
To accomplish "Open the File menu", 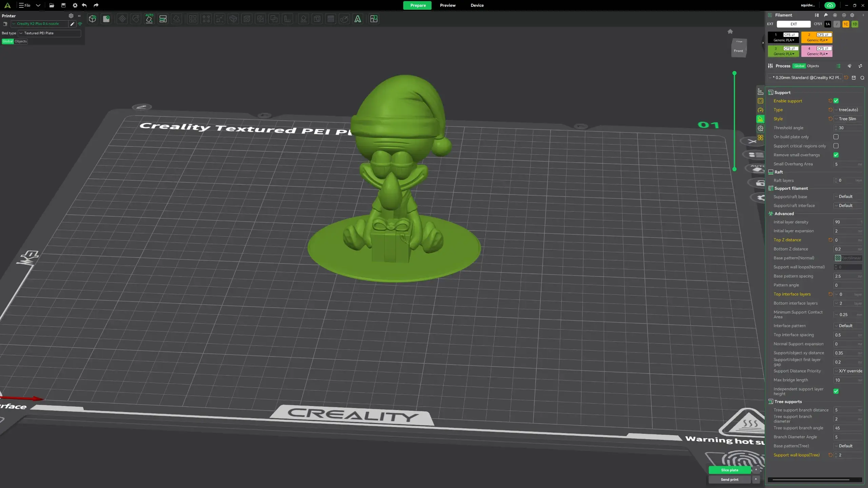I will click(x=25, y=5).
